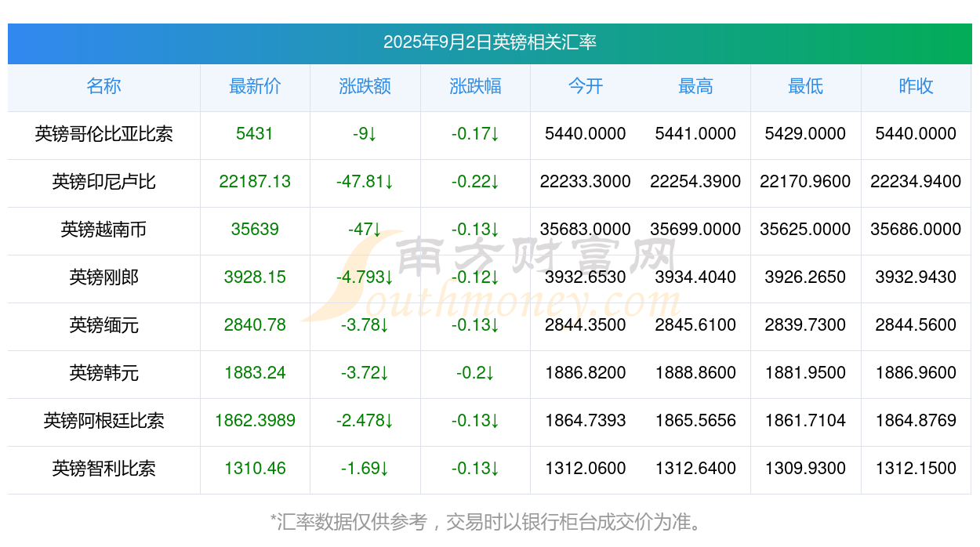Click change percent -0.12↓
980x547 pixels.
475,277
